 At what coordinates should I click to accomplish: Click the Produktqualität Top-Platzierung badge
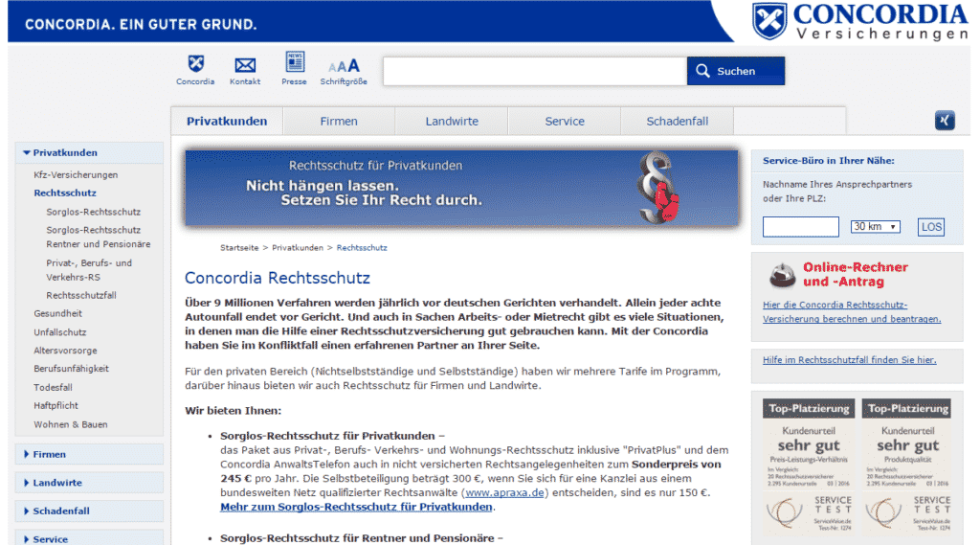coord(907,466)
